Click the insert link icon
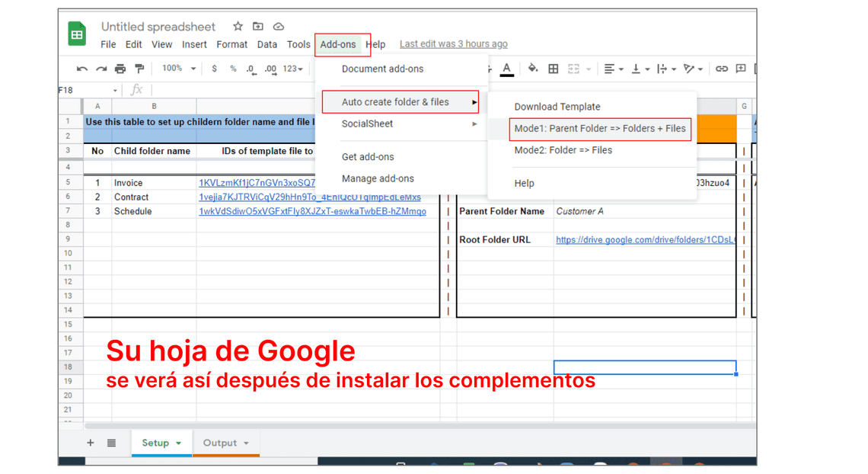868x474 pixels. (721, 69)
